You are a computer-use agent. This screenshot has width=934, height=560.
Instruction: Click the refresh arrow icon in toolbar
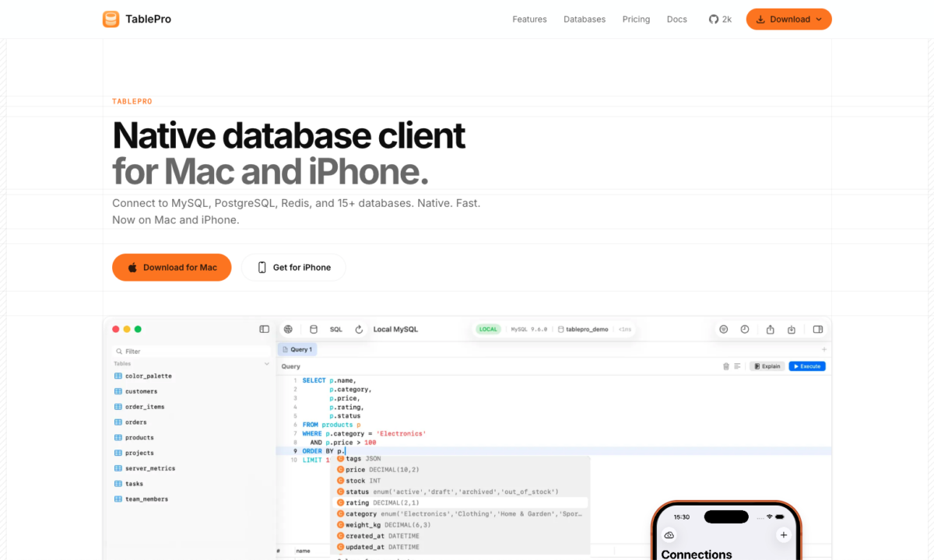359,329
